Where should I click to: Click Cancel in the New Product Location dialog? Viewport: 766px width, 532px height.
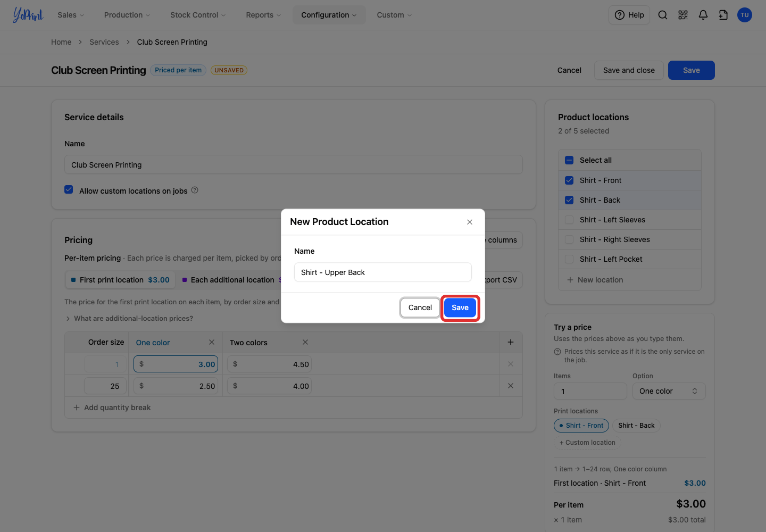click(420, 307)
